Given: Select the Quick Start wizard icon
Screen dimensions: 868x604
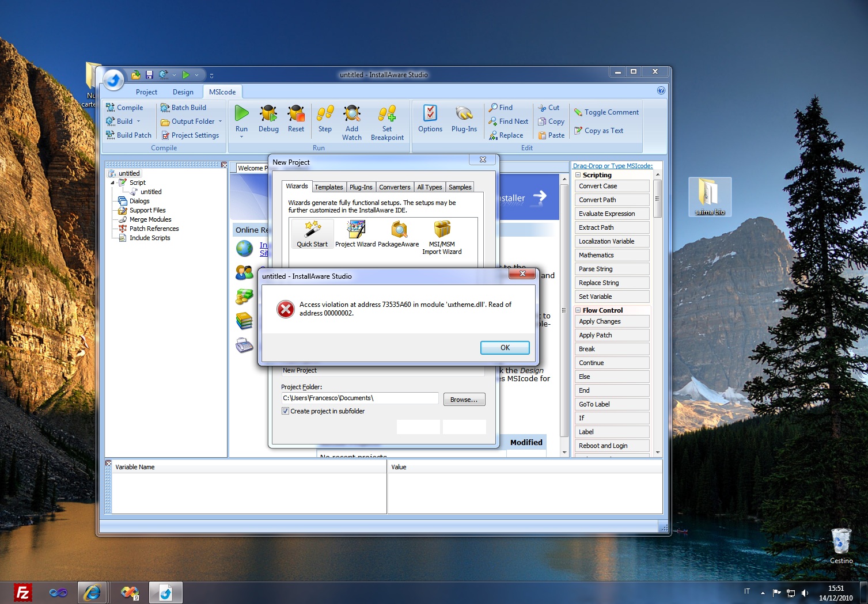Looking at the screenshot, I should tap(312, 229).
